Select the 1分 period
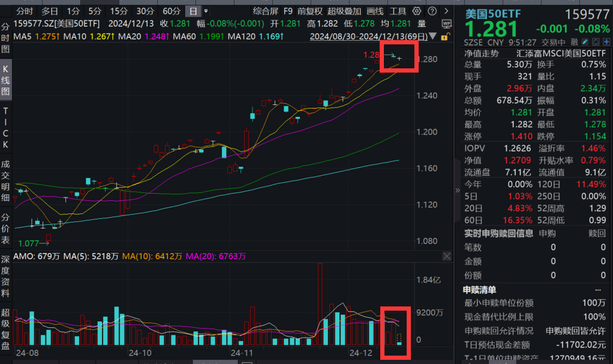This screenshot has width=613, height=364. point(73,11)
